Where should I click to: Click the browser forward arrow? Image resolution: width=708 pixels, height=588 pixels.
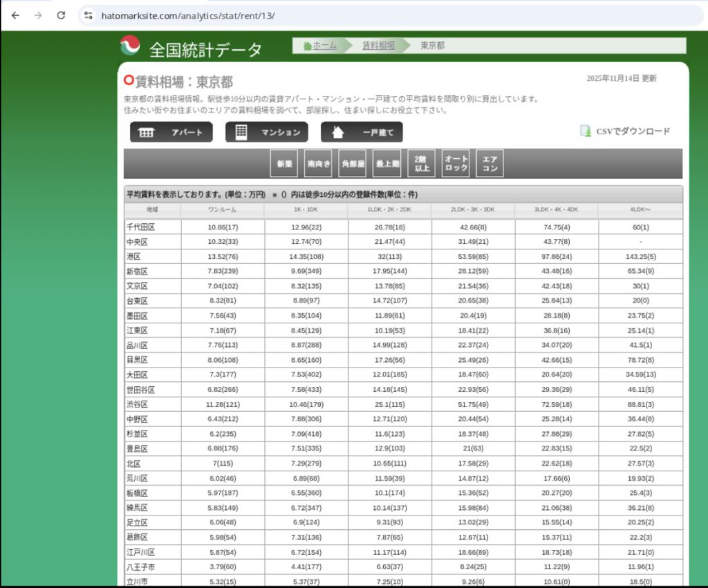[x=38, y=15]
